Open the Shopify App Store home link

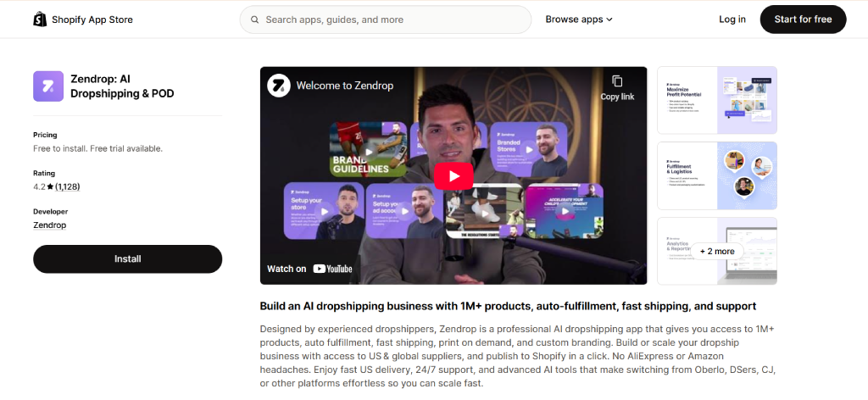pos(83,19)
